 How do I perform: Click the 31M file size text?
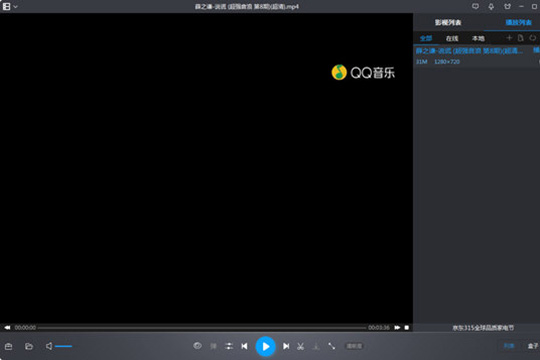(422, 62)
